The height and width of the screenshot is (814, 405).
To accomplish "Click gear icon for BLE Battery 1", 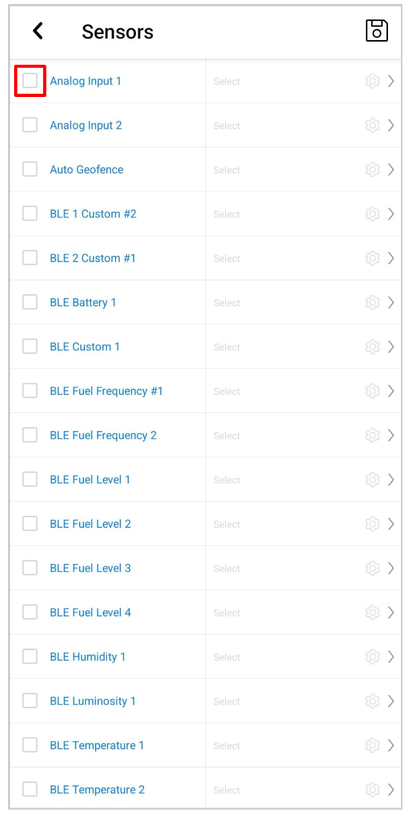I will click(x=372, y=303).
